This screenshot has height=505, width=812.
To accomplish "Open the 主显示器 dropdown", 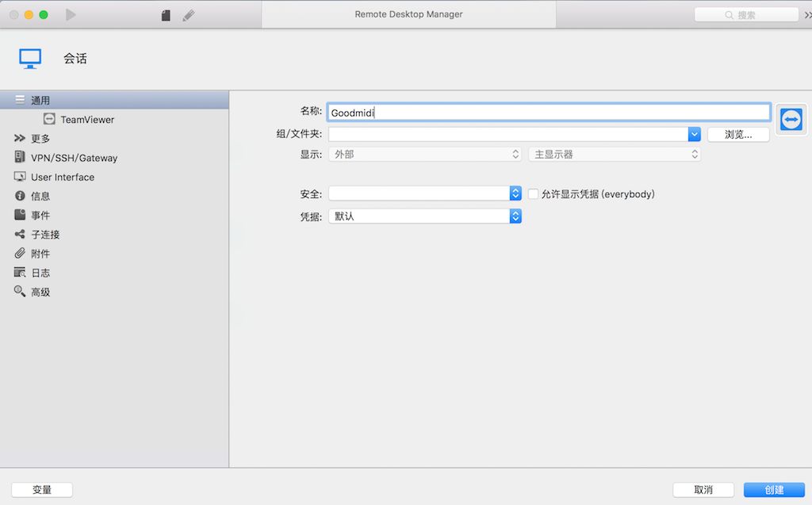I will (x=615, y=155).
